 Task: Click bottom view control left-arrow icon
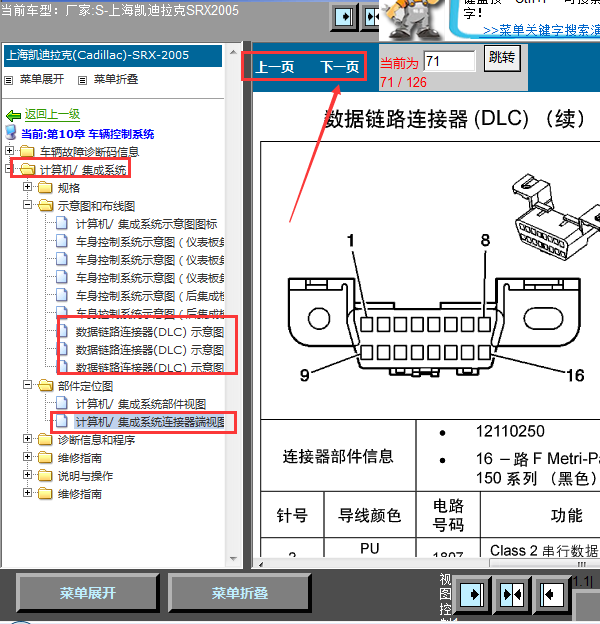click(x=551, y=595)
